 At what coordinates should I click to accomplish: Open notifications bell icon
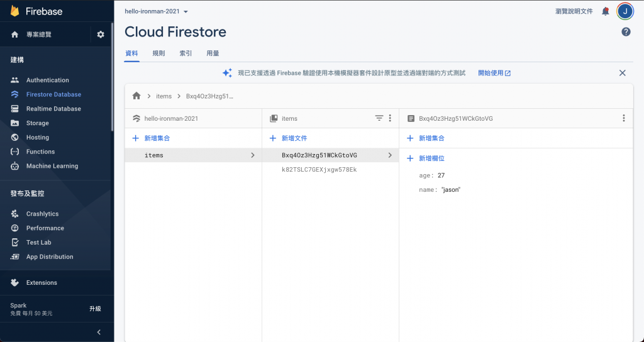click(606, 11)
